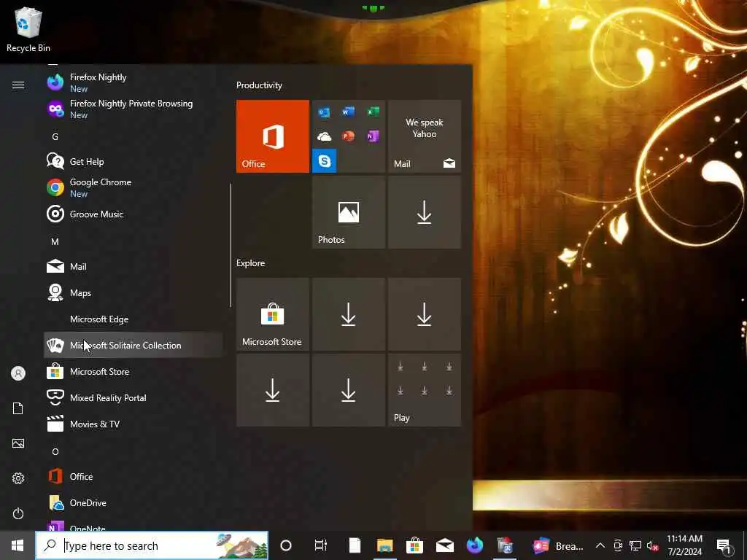The image size is (747, 560).
Task: Open the Play folder tile
Action: point(425,390)
